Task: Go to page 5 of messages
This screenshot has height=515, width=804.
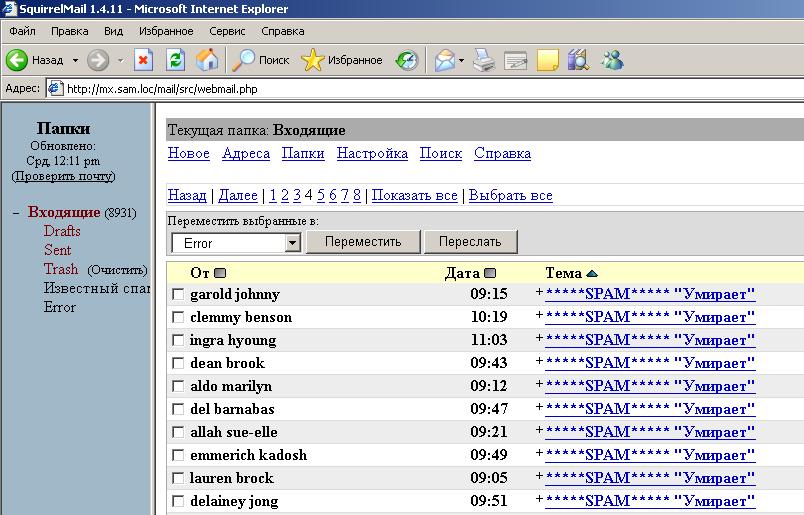Action: tap(321, 195)
